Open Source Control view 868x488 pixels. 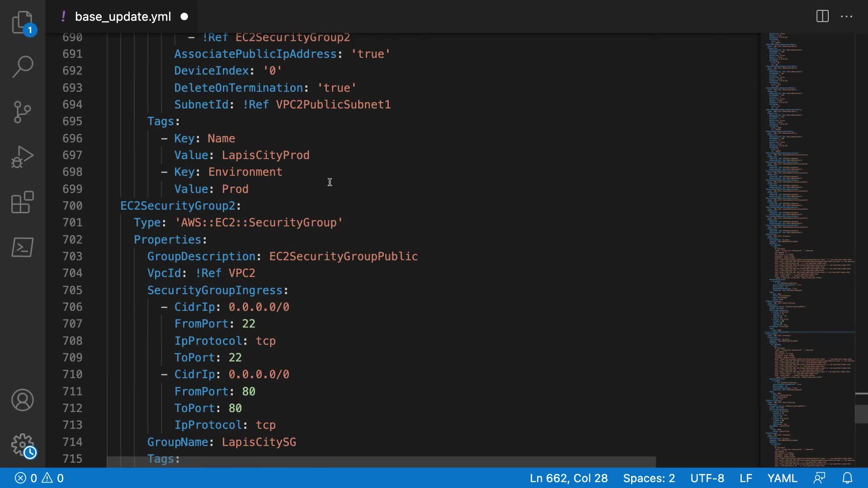coord(22,112)
